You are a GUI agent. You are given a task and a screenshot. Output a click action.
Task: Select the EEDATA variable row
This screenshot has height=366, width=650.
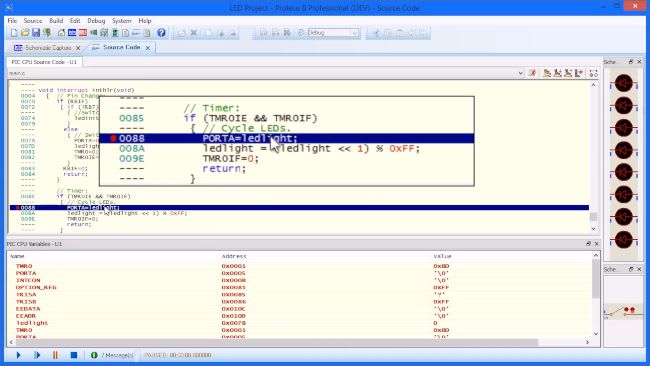point(300,309)
